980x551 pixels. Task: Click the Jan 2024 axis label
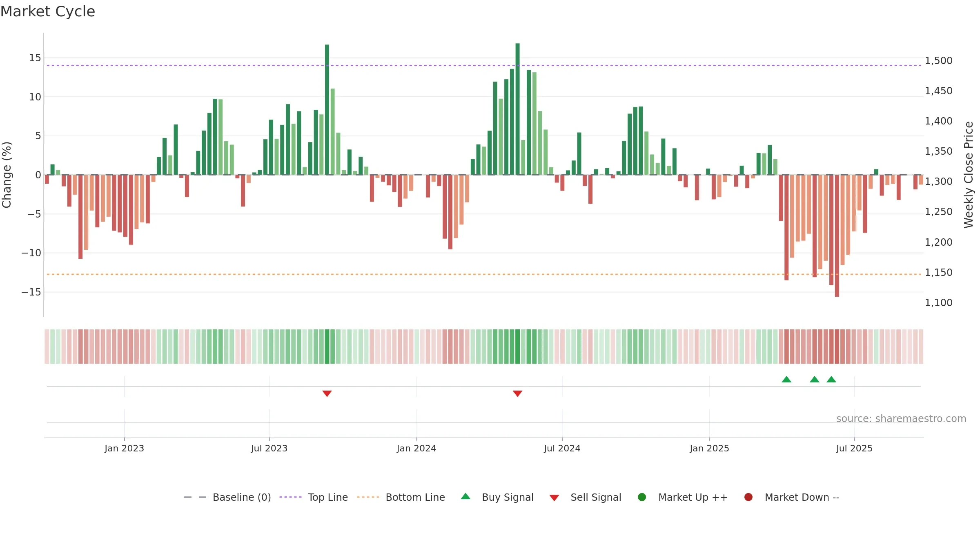(x=416, y=449)
